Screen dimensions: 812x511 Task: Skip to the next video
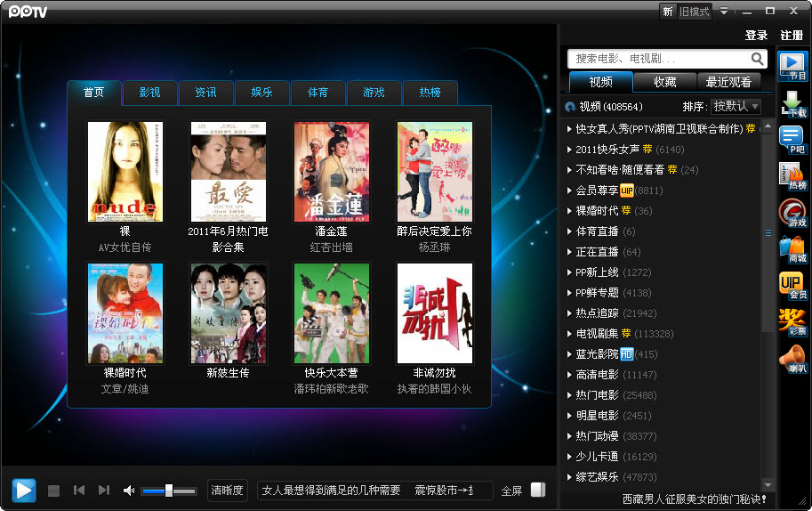click(x=104, y=490)
